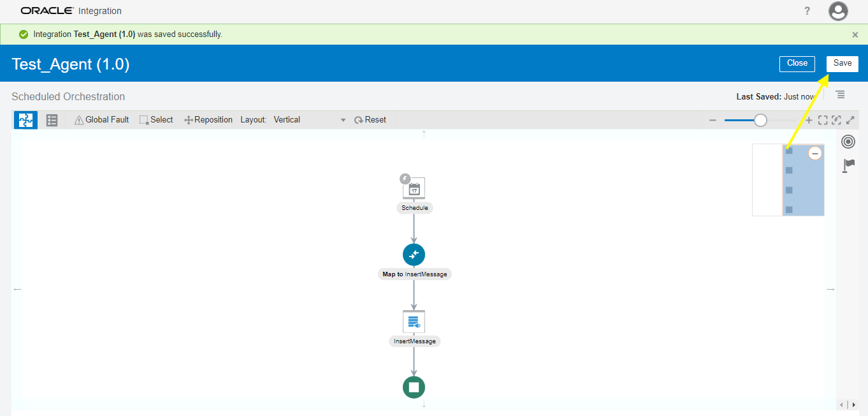Select the Schedule node on the canvas
The width and height of the screenshot is (868, 416).
(x=414, y=188)
